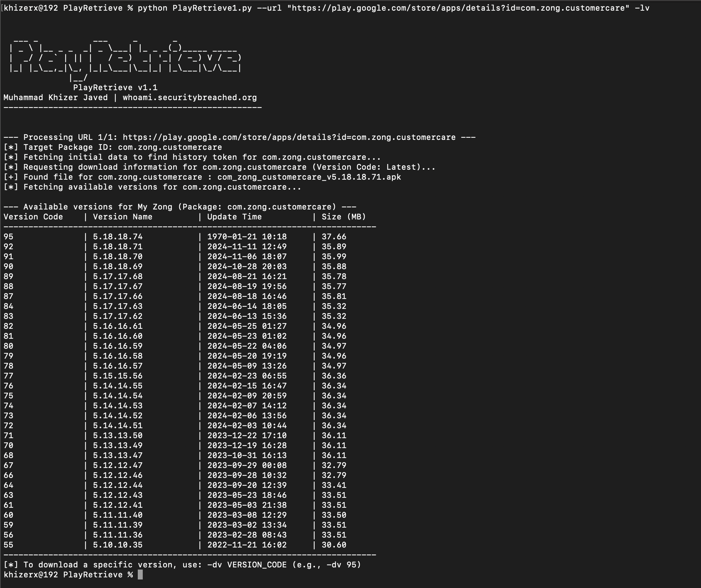Click the -dv VERSION_CODE usage hint
701x588 pixels.
coord(247,565)
